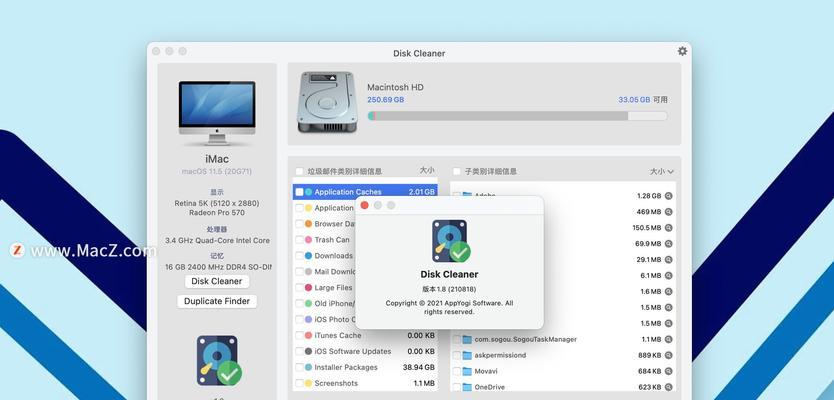Reveal Movavi folder using magnifier icon
Image resolution: width=834 pixels, height=400 pixels.
pyautogui.click(x=668, y=371)
